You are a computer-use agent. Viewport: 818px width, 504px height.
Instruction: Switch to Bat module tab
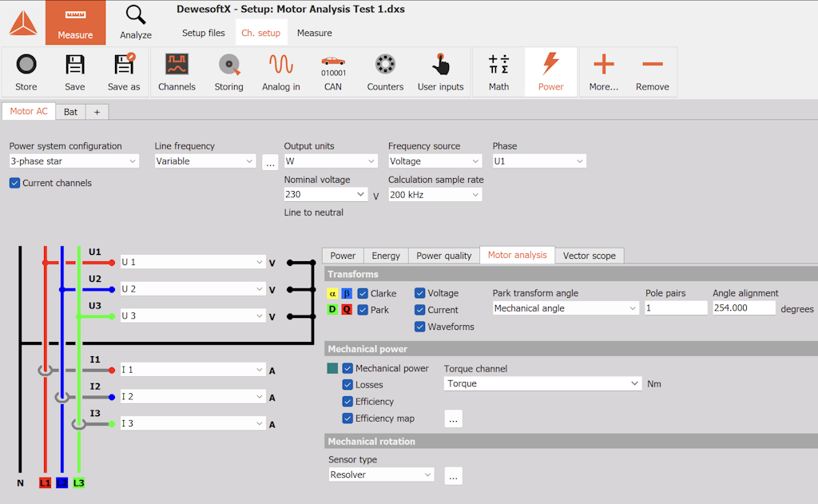70,112
